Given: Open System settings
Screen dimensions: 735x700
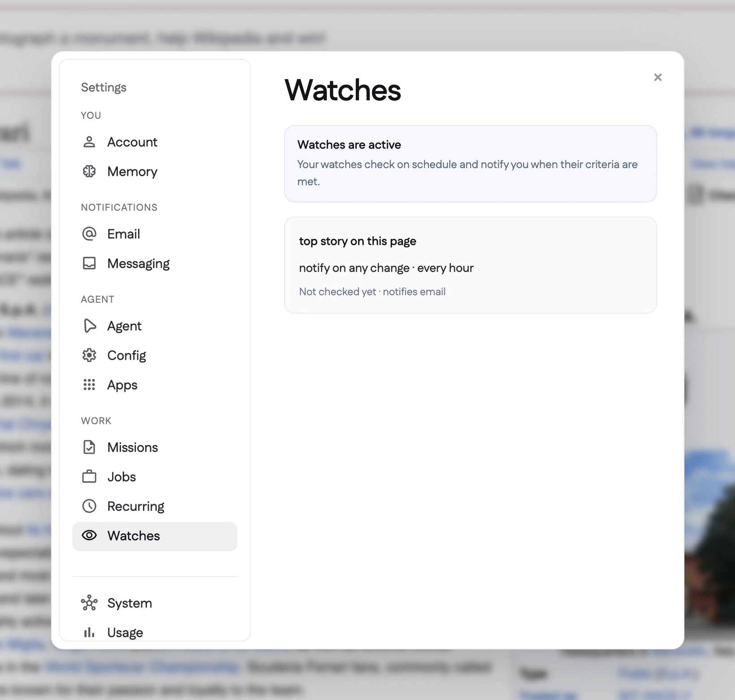Looking at the screenshot, I should [155, 604].
